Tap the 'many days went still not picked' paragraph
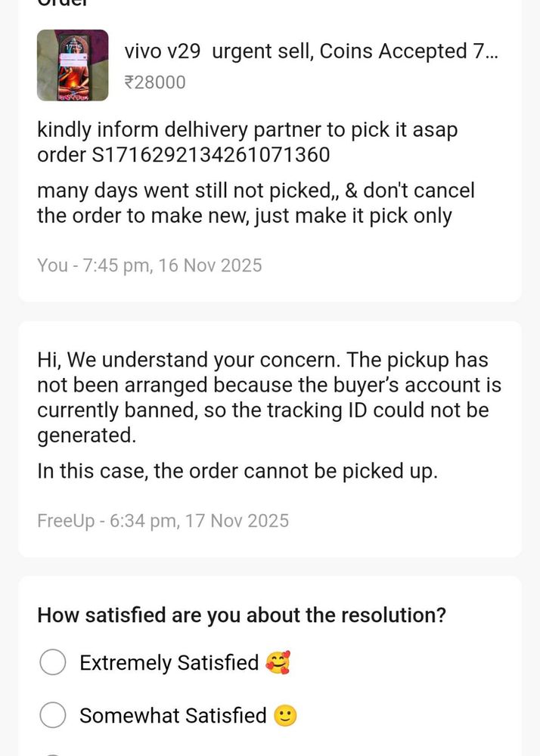Screen dimensions: 540x756 255,203
